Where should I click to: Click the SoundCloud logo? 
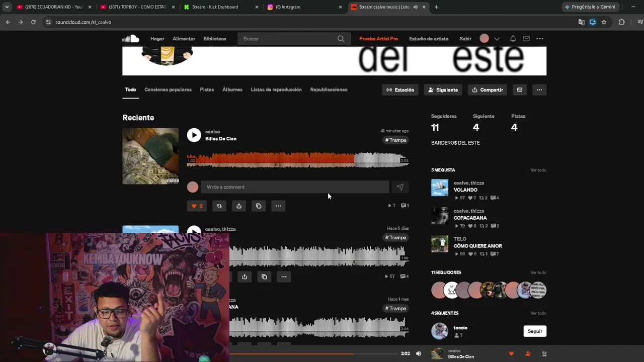[130, 39]
